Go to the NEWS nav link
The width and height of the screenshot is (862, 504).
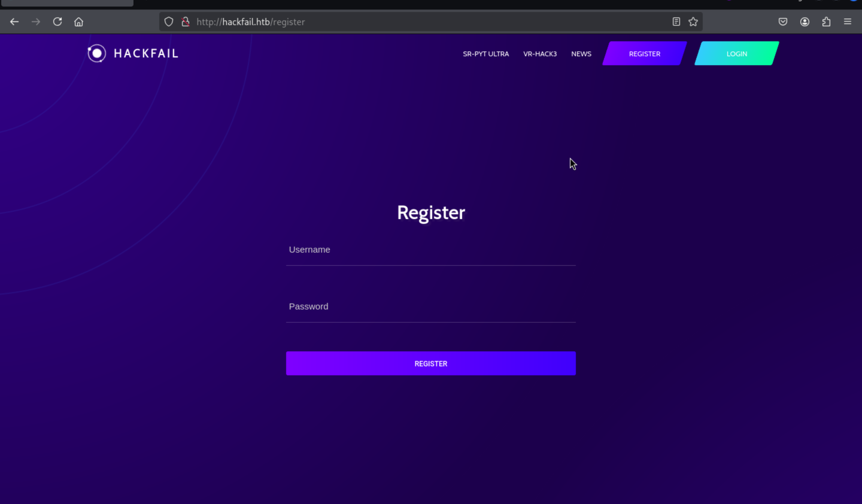(581, 54)
